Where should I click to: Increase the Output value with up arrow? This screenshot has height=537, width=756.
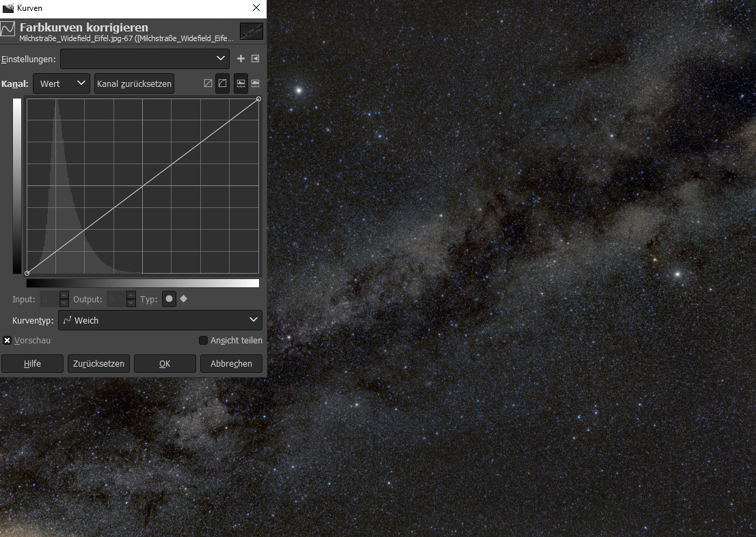pyautogui.click(x=131, y=296)
